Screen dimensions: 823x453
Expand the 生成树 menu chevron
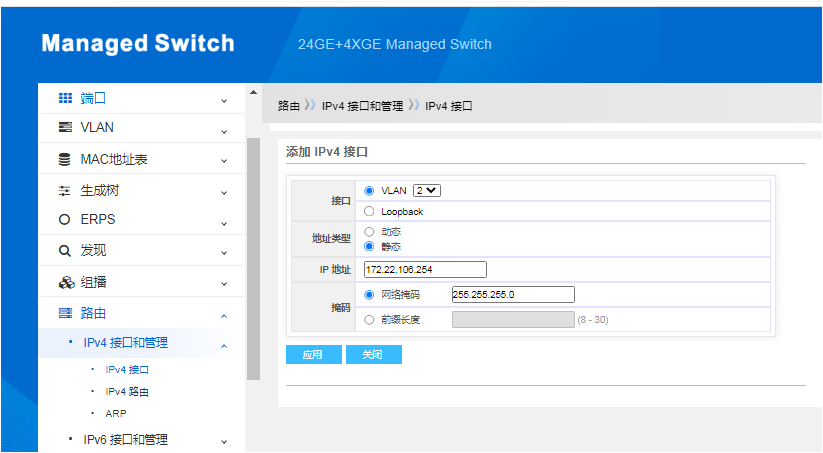224,193
